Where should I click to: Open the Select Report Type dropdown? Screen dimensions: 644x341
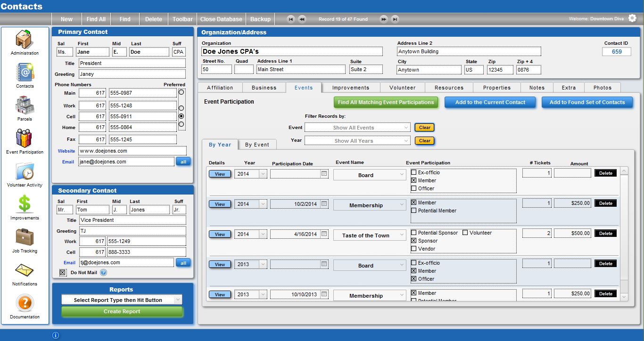click(x=122, y=300)
